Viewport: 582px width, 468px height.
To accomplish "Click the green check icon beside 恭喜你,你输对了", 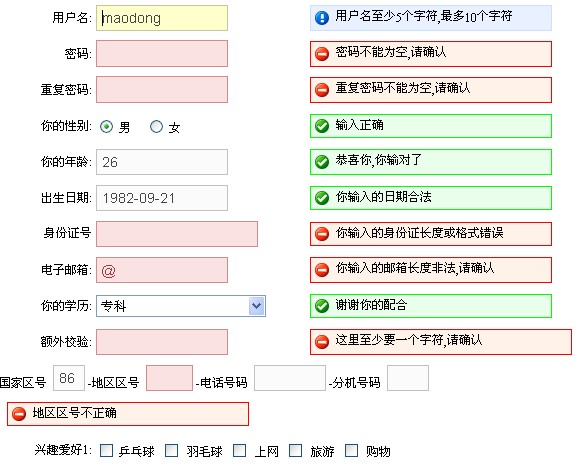I will [x=321, y=161].
